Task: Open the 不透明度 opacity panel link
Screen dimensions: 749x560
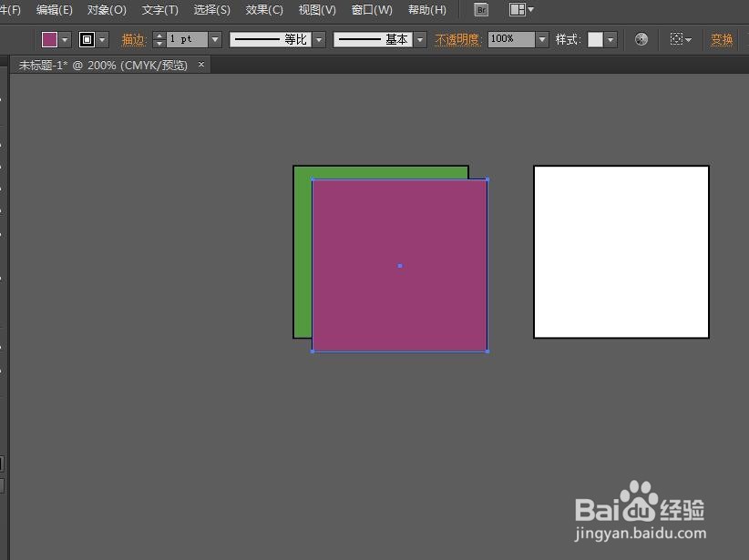Action: (x=457, y=40)
